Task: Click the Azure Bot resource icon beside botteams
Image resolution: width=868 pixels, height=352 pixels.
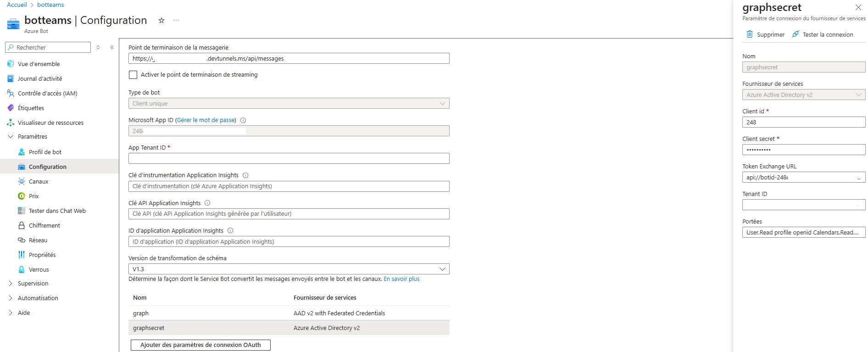Action: (13, 24)
